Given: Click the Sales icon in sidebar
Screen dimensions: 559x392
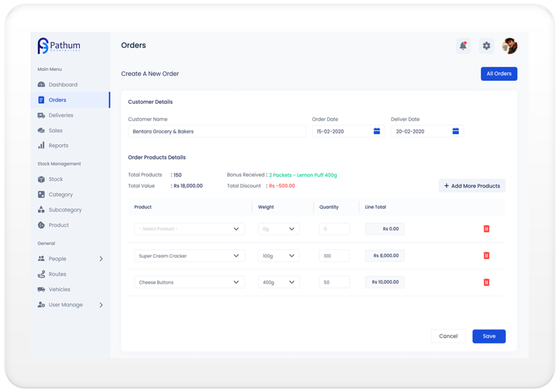Looking at the screenshot, I should coord(42,130).
